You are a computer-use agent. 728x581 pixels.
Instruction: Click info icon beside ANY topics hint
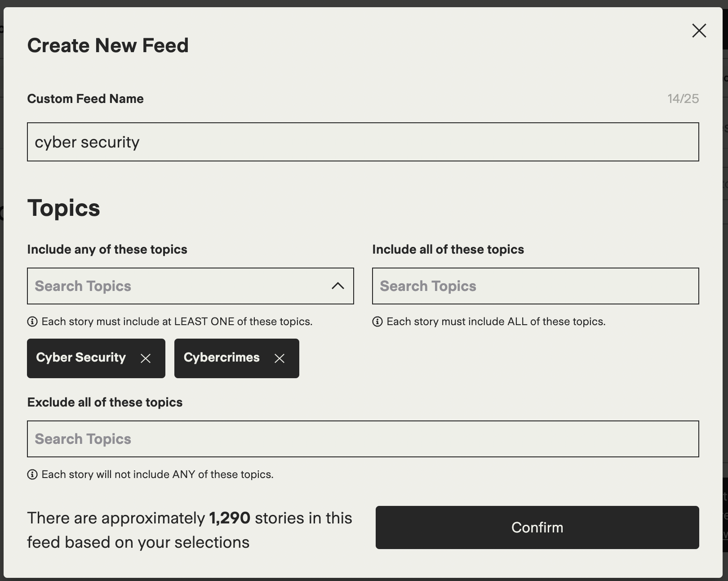tap(32, 474)
